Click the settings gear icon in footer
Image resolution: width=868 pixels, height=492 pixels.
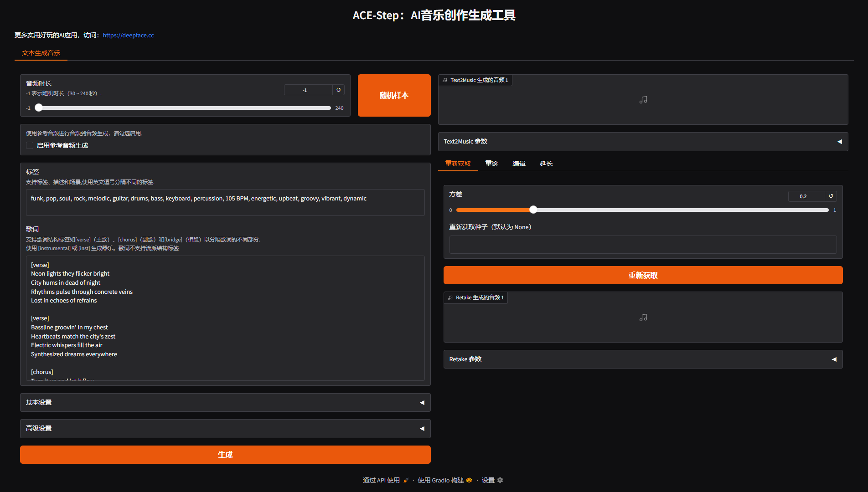(500, 480)
